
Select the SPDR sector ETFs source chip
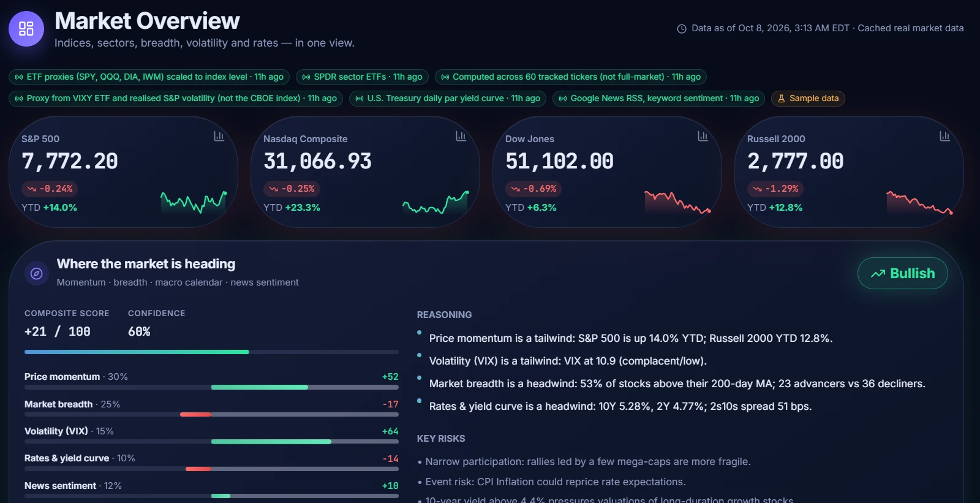coord(362,77)
